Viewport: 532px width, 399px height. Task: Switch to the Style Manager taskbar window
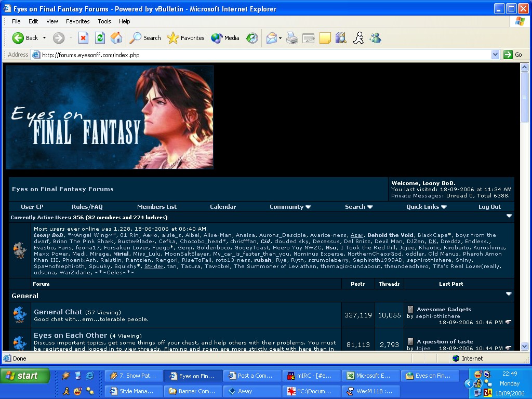134,391
